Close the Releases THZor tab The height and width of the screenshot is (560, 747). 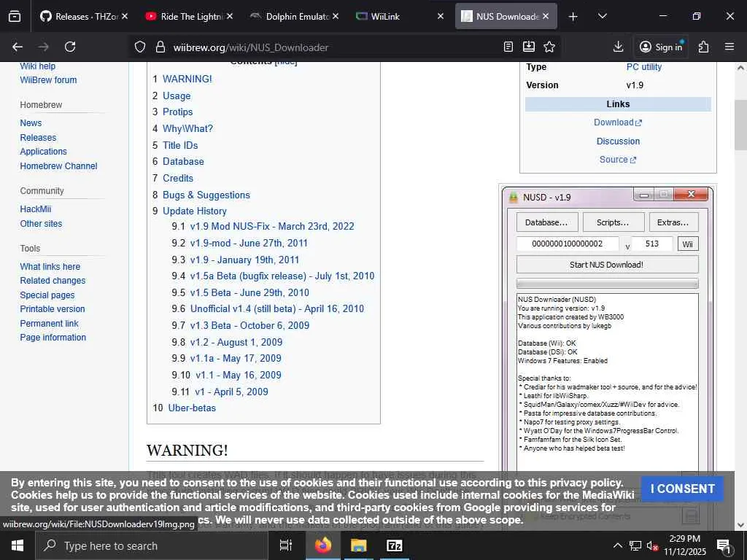pos(125,16)
